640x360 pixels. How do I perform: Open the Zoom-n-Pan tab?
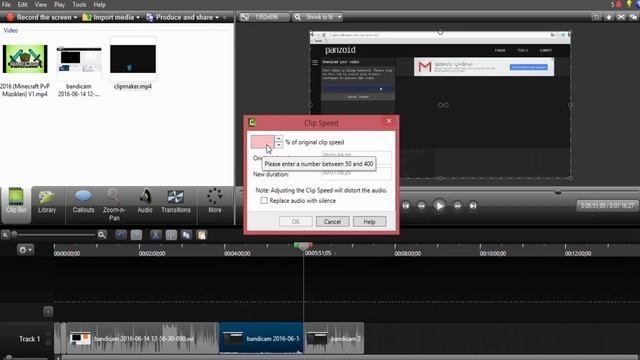(x=114, y=204)
